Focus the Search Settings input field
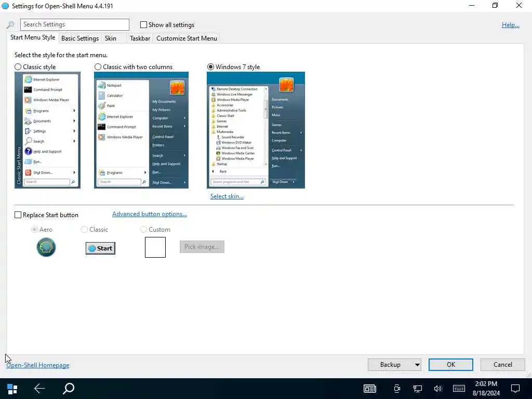532x399 pixels. tap(75, 24)
